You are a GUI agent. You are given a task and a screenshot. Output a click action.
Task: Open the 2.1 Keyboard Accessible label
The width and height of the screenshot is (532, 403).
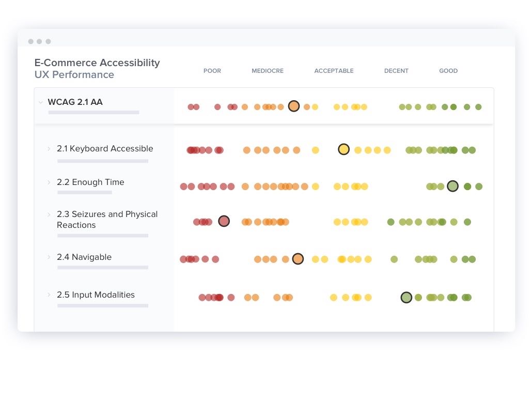[105, 149]
